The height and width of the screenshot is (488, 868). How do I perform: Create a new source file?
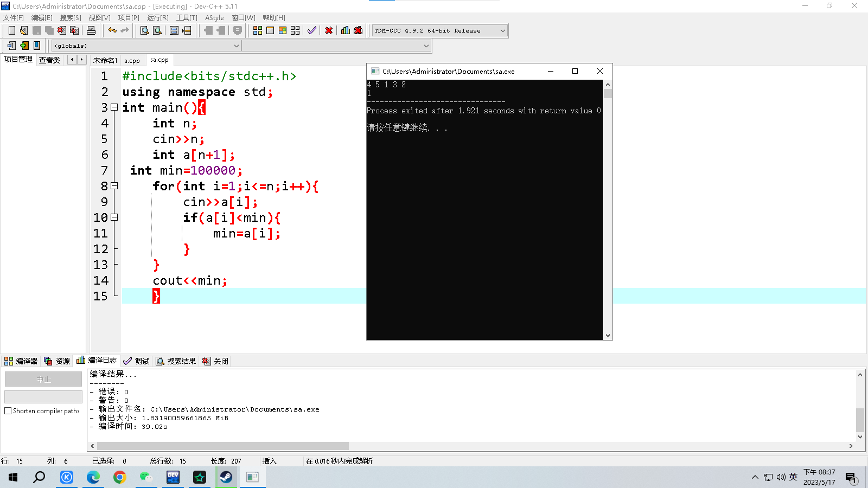11,30
